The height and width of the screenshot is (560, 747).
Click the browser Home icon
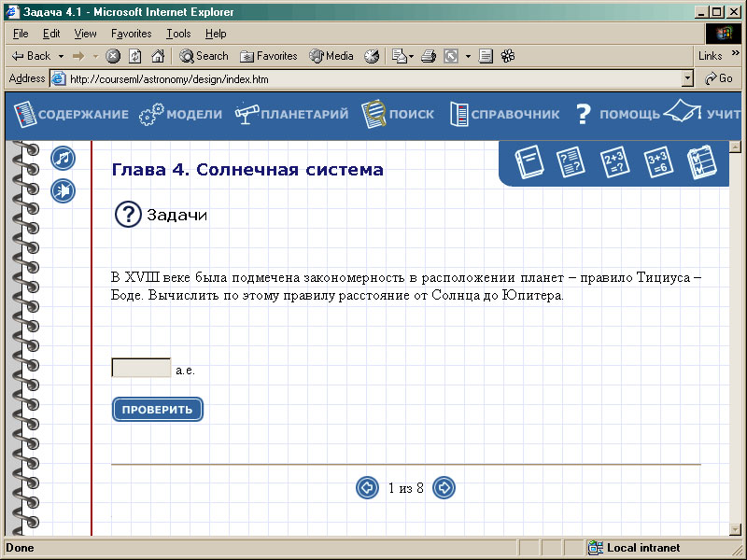[158, 56]
